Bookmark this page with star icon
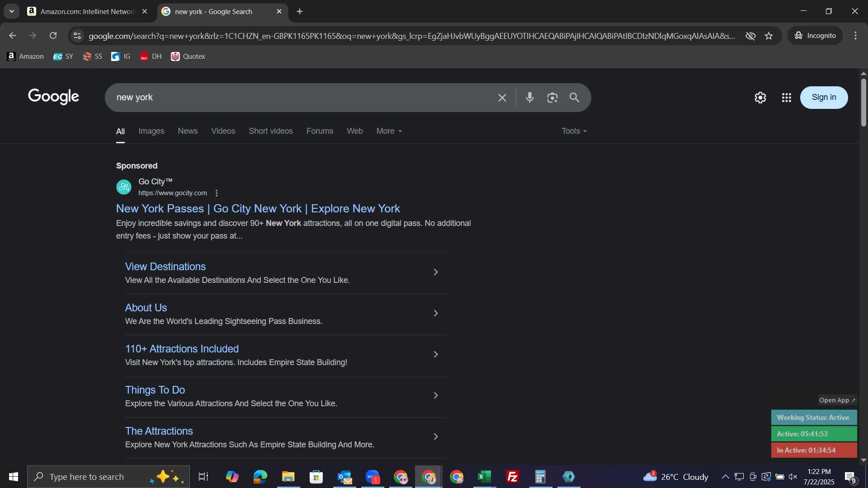The height and width of the screenshot is (488, 868). 769,36
